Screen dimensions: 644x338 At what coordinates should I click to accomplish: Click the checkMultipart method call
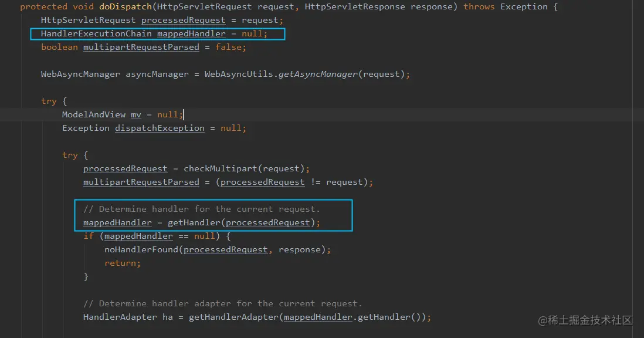pos(220,169)
